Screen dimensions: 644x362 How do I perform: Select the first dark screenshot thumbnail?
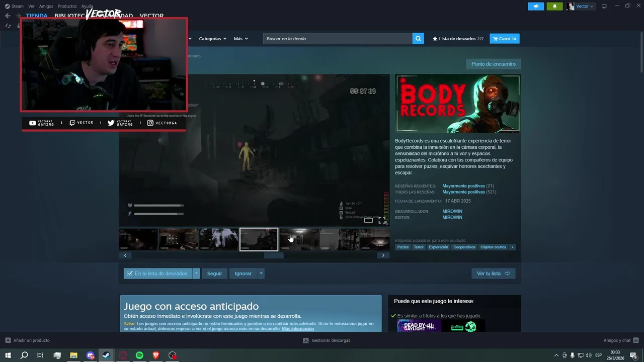(138, 239)
